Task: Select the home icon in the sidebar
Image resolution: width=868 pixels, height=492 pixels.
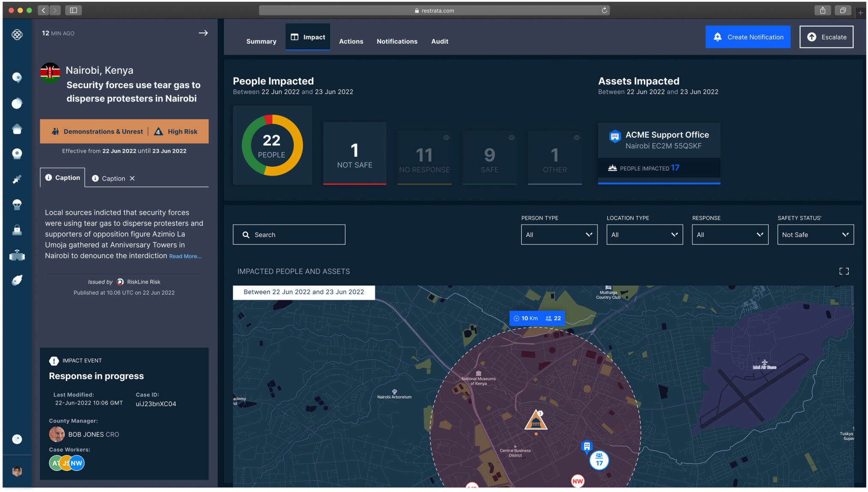Action: click(x=17, y=128)
